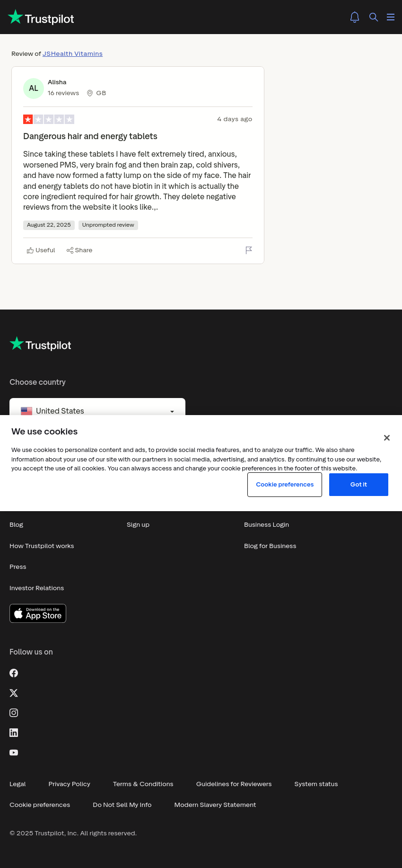
Task: Open the search magnifier icon
Action: (374, 17)
